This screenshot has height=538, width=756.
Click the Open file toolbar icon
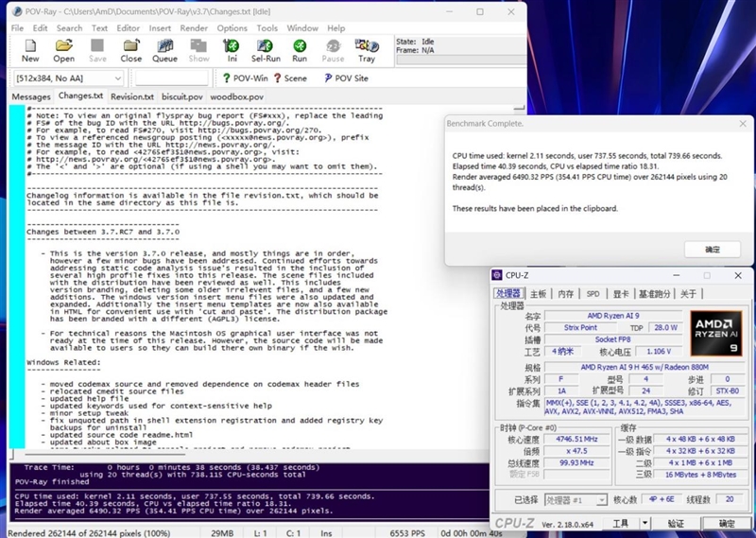tap(63, 51)
